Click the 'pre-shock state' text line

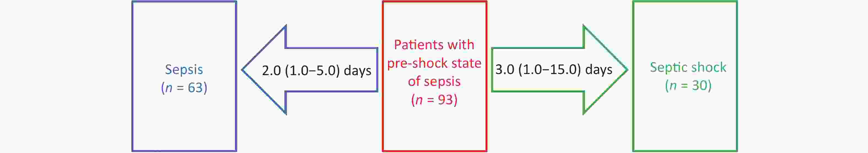tap(434, 63)
